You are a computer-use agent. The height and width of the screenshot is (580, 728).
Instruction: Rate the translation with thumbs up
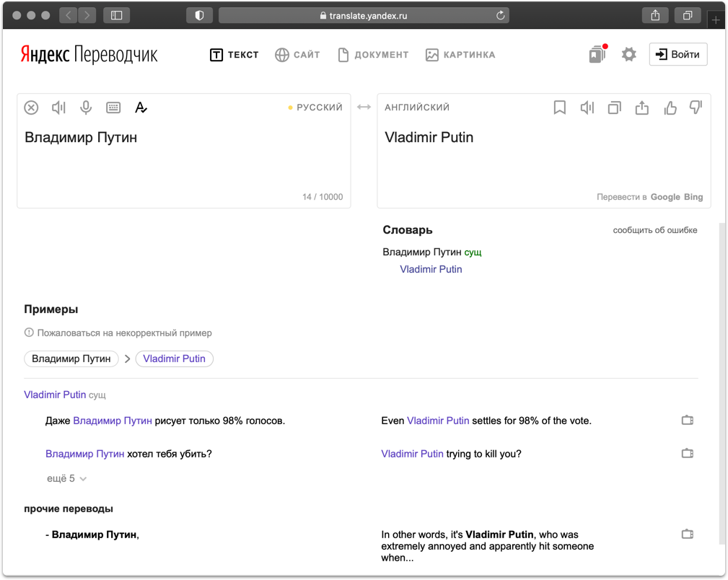pos(670,107)
